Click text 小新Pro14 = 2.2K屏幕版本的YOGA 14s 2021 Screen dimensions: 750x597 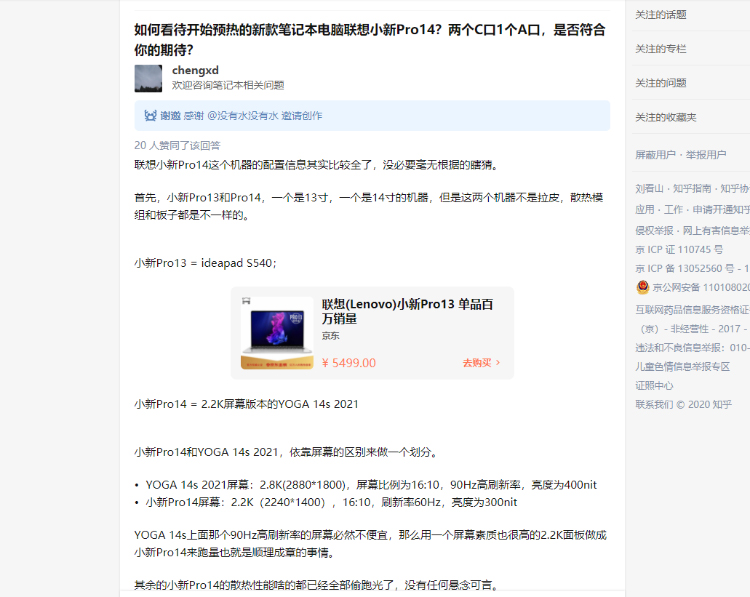[246, 404]
